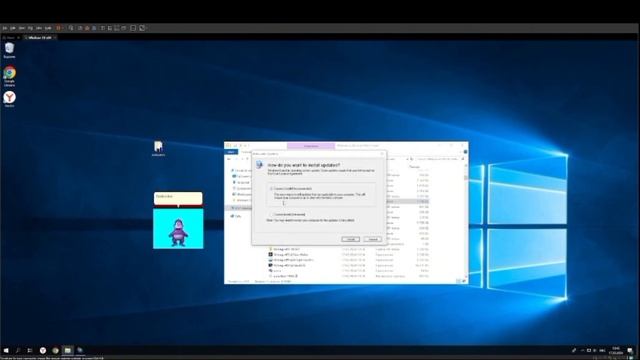
Task: Click the stretch guest toolbar icon
Action: [x=142, y=28]
